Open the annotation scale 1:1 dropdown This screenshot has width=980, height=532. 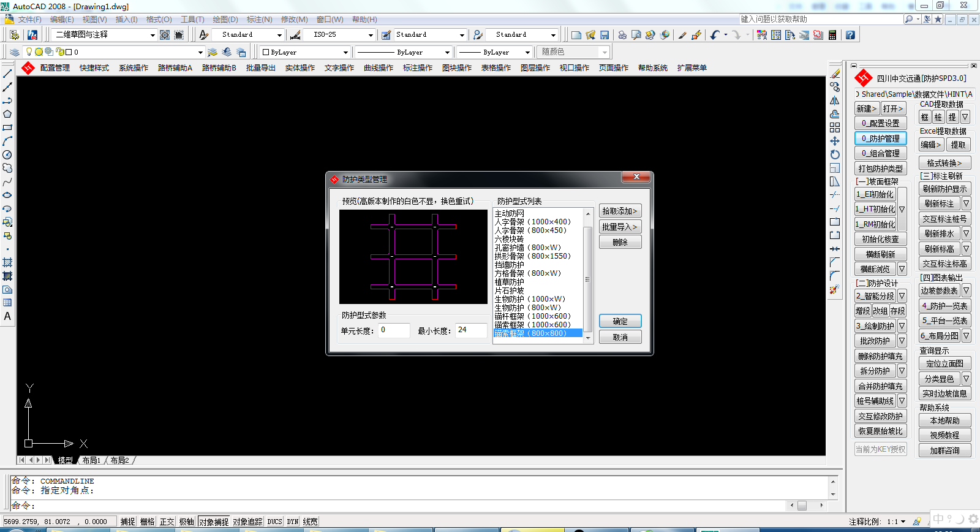click(896, 522)
